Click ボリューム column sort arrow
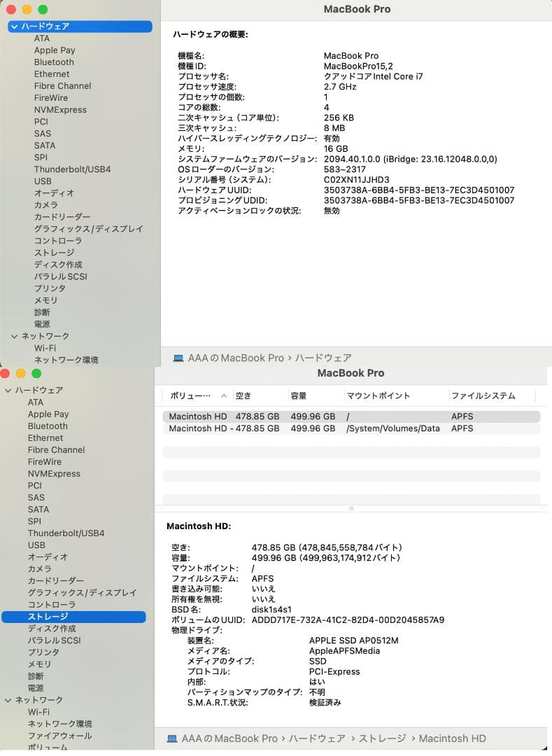Screen dimensions: 552x756 tap(224, 395)
